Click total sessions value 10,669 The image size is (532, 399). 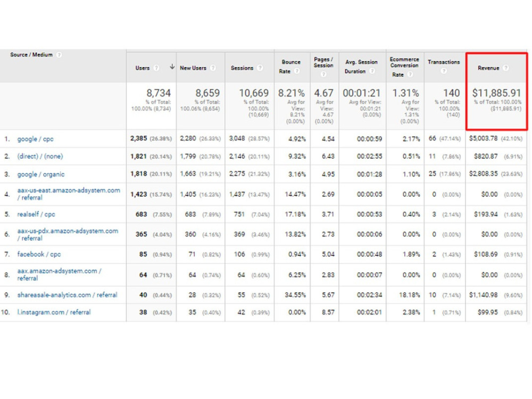coord(254,93)
